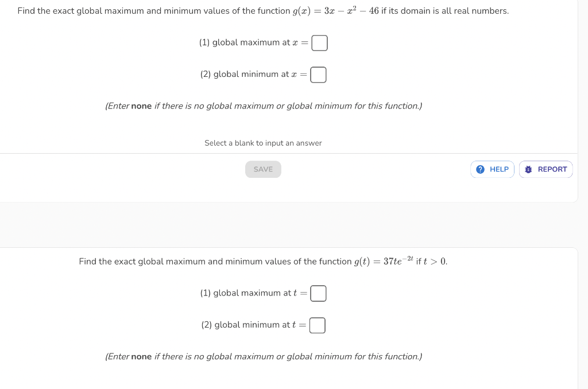588x389 pixels.
Task: Select the global minimum blank for g(t)
Action: [x=316, y=325]
